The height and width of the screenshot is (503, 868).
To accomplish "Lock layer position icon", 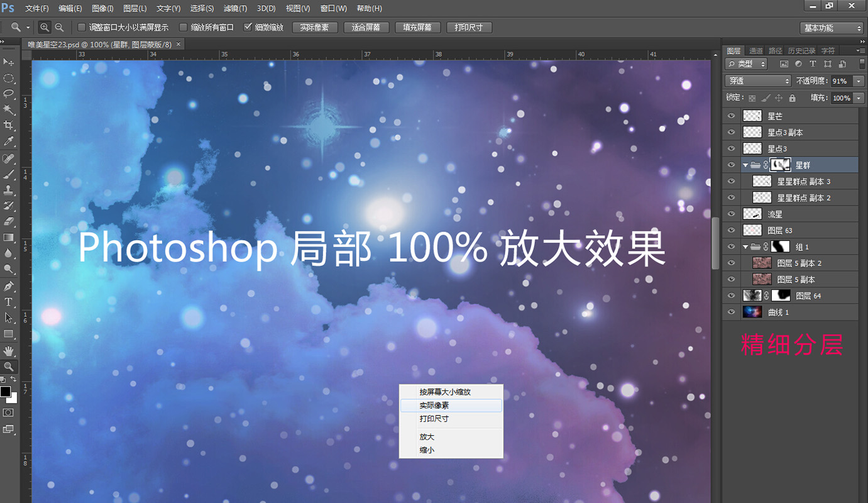I will click(x=779, y=98).
